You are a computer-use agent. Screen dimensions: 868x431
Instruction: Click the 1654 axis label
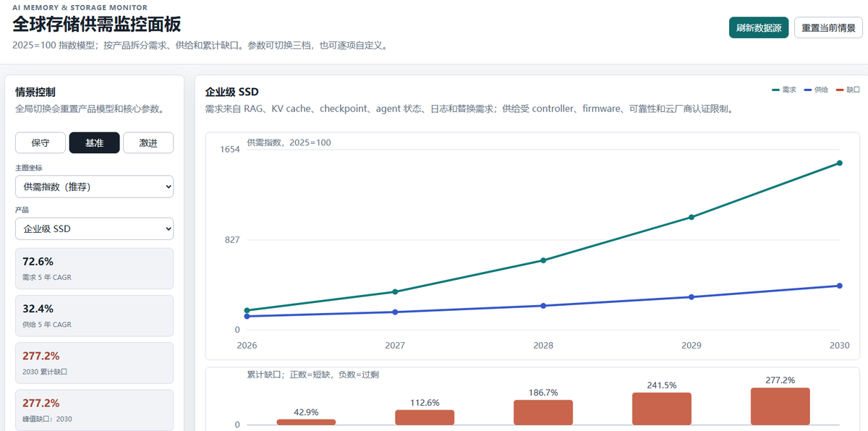230,150
